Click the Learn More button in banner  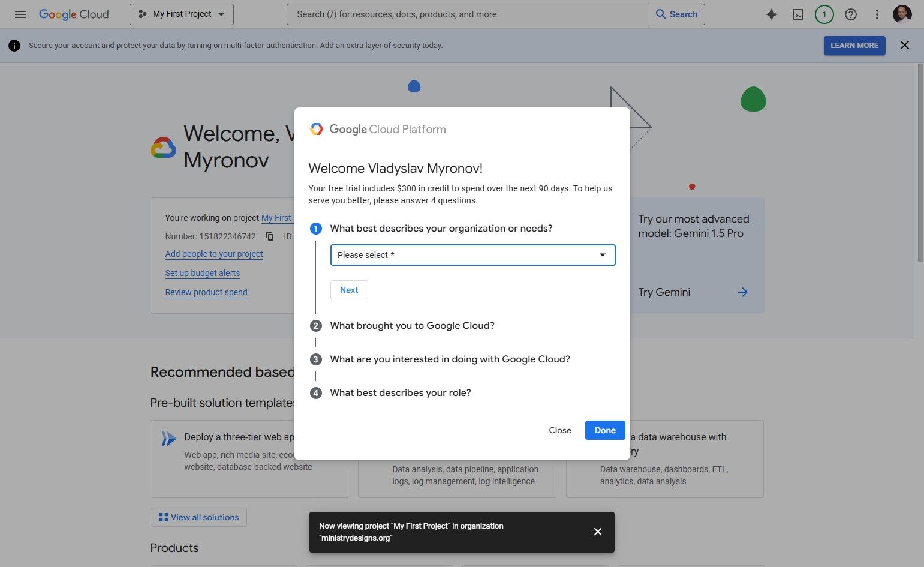(x=854, y=46)
